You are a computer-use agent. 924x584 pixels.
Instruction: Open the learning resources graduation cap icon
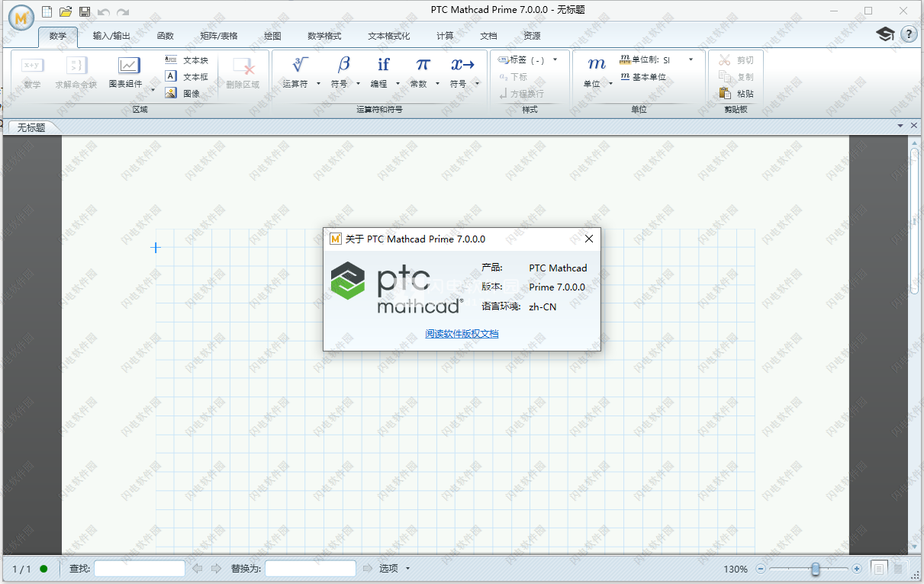click(885, 34)
